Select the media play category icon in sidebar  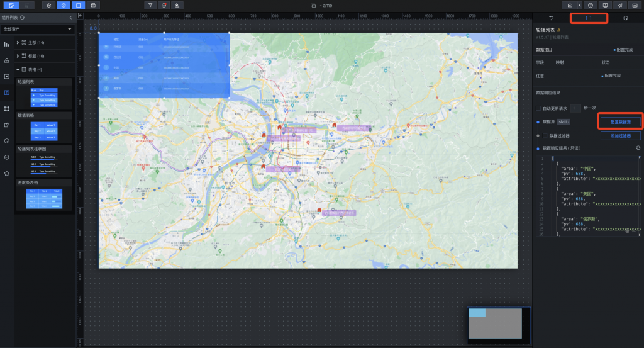[6, 76]
